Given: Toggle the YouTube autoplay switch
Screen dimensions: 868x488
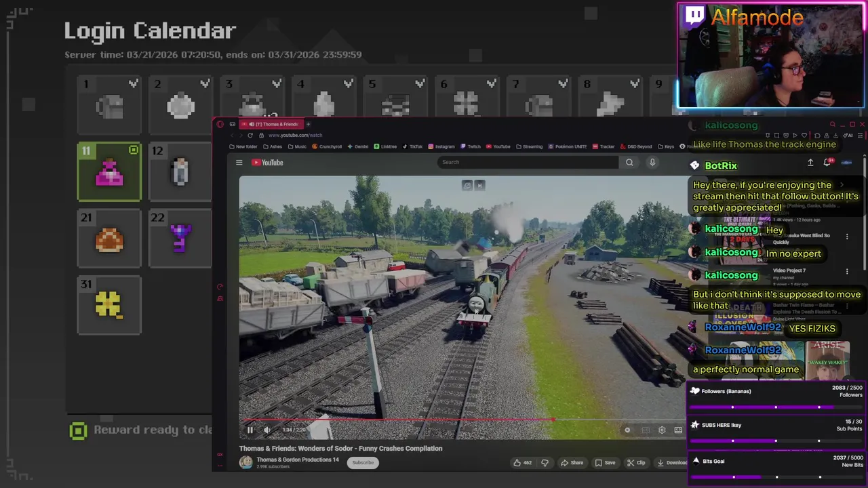Looking at the screenshot, I should pos(627,430).
